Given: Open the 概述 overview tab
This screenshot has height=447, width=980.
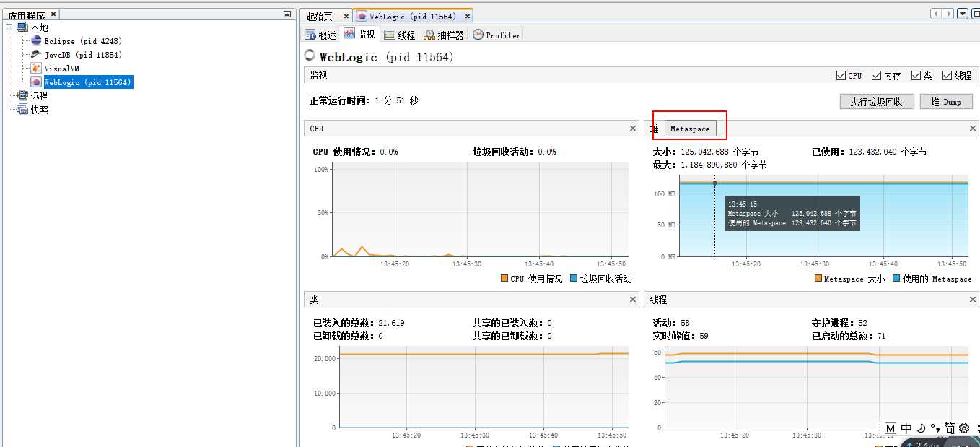Looking at the screenshot, I should click(x=320, y=35).
